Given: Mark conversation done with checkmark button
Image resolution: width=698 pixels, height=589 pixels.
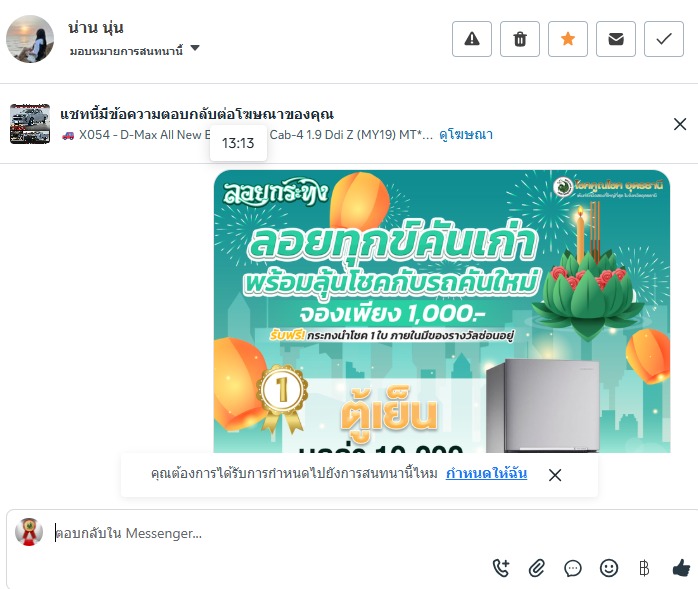Looking at the screenshot, I should pyautogui.click(x=664, y=39).
